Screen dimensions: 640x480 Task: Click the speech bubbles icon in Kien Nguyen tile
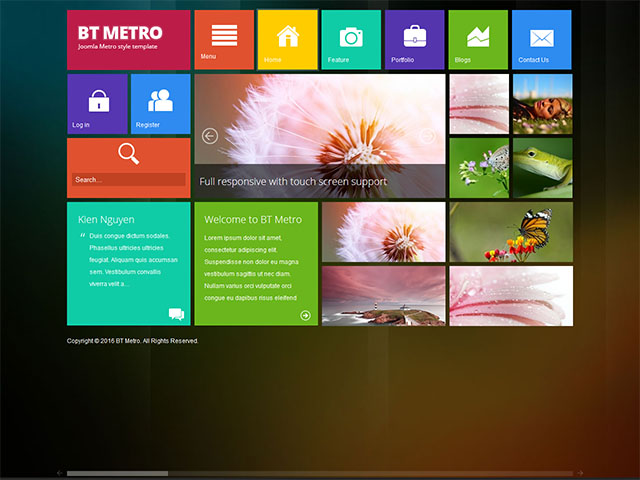click(x=176, y=314)
